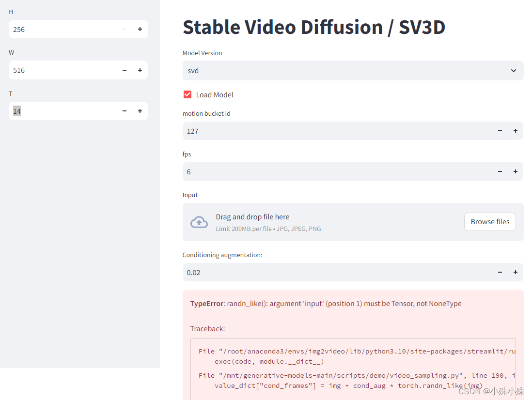Decrease Conditioning augmentation with minus button
The image size is (532, 400).
(x=500, y=272)
